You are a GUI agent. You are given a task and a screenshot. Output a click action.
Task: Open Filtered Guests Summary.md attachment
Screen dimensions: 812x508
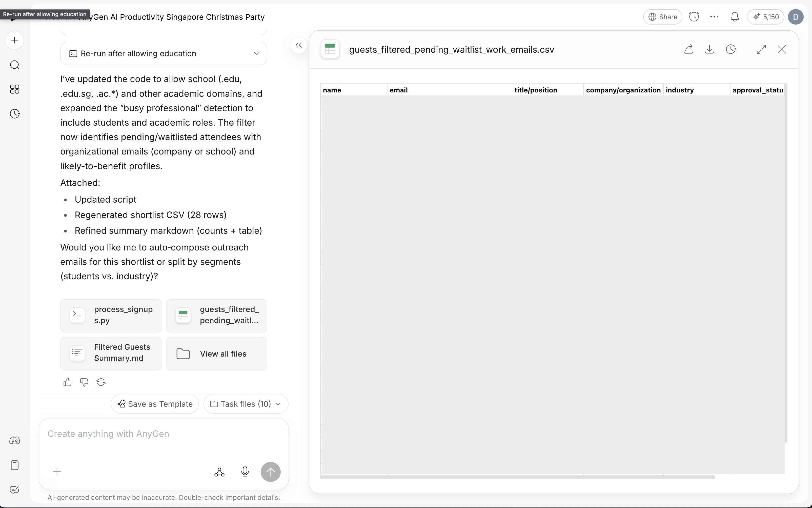[x=111, y=353]
